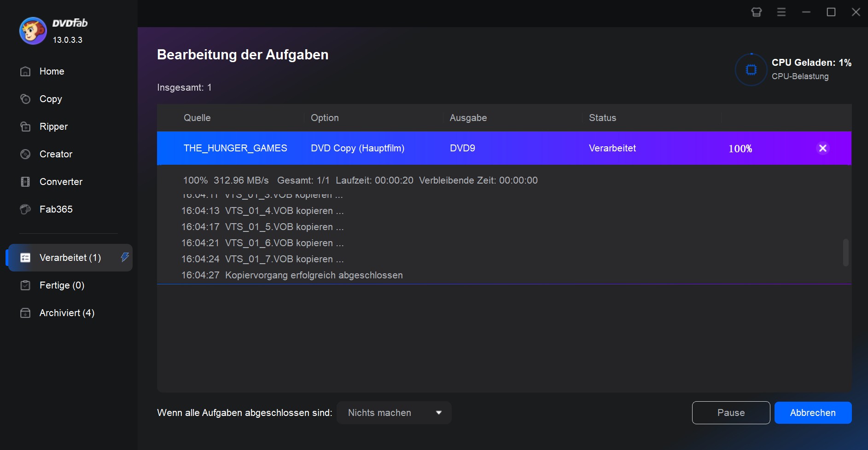Click the Archiviert box icon
This screenshot has height=450, width=868.
click(x=25, y=313)
